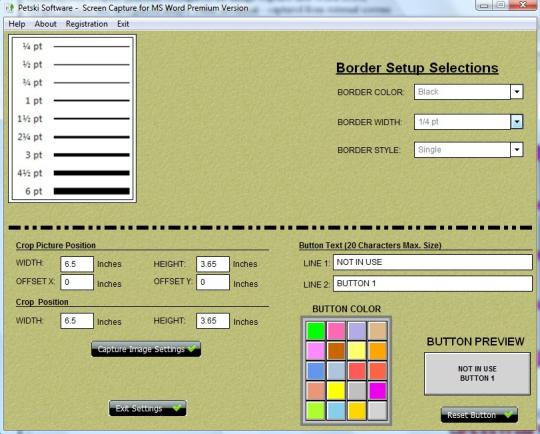
Task: Click the Exit Settings button
Action: (148, 408)
